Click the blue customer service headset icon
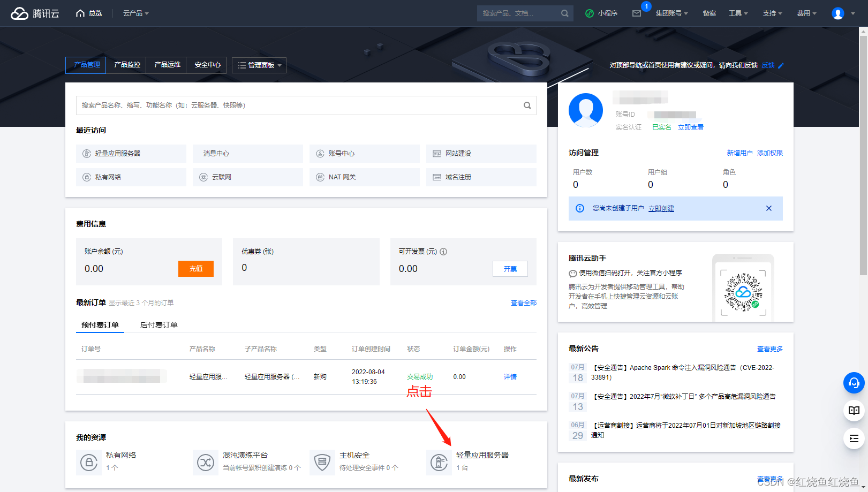 pos(854,383)
